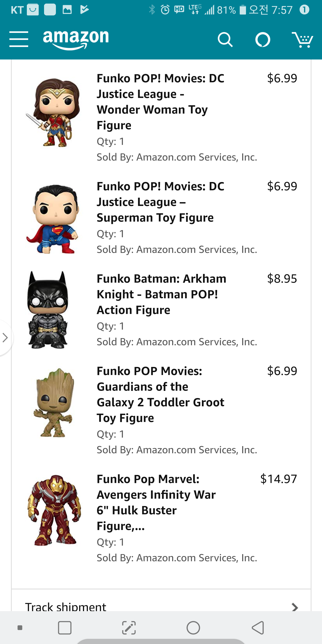Open recent apps square button
Screen dimensions: 322x644
point(65,628)
